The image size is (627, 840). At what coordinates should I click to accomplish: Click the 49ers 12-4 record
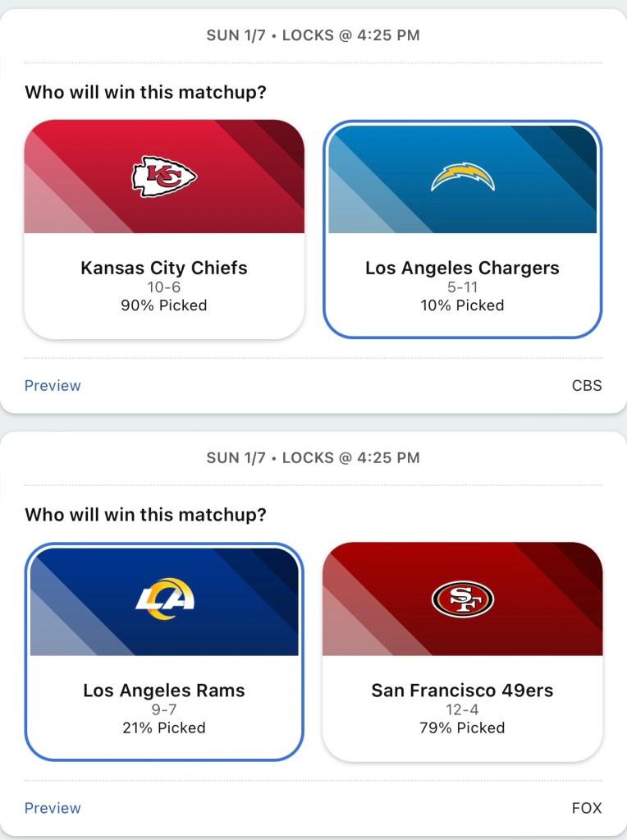(x=462, y=709)
